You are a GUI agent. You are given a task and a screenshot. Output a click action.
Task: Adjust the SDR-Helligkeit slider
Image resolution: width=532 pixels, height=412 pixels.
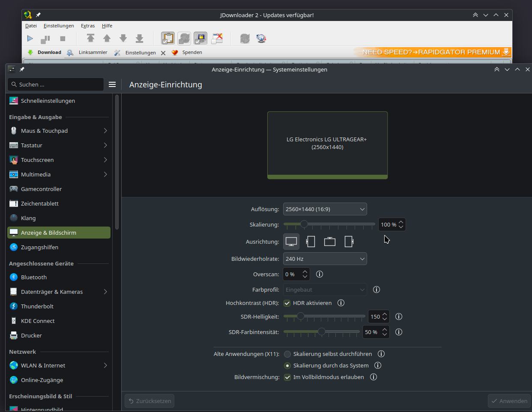324,316
